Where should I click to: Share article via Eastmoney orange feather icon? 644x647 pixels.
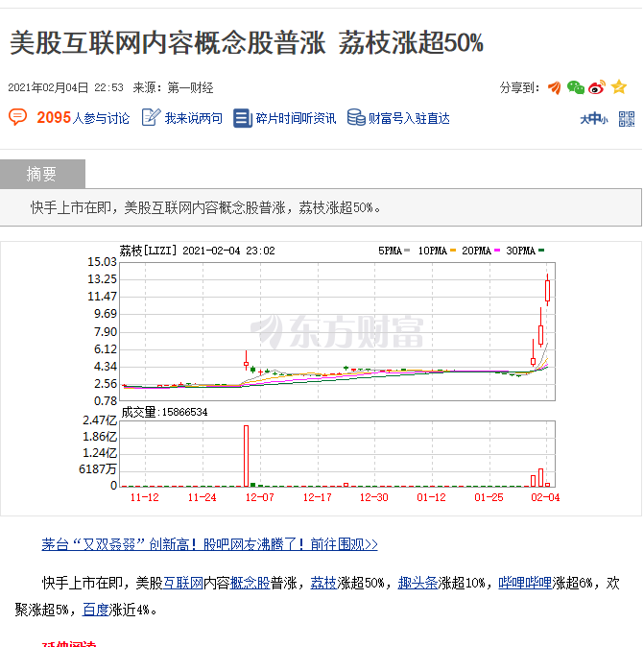(555, 87)
